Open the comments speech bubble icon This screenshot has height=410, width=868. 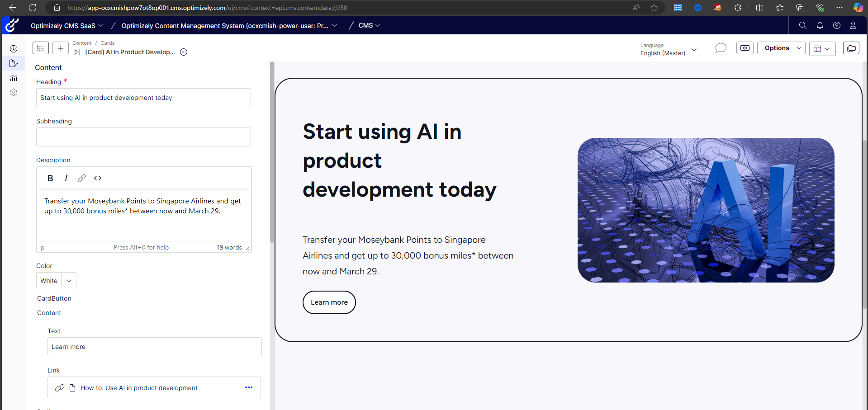coord(721,48)
